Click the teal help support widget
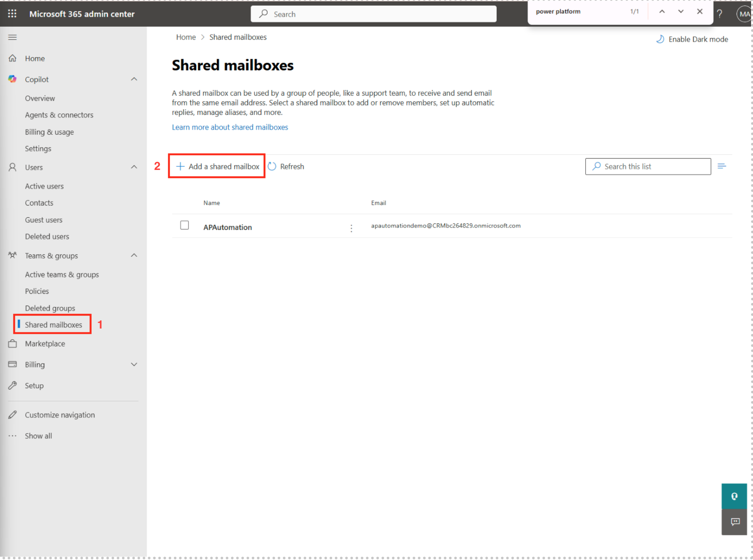The width and height of the screenshot is (753, 560). tap(734, 496)
